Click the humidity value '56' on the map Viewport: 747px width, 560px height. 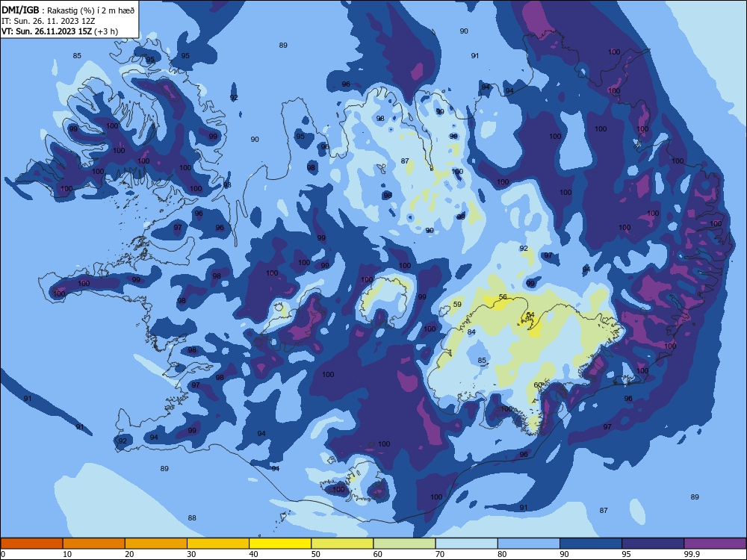coord(503,296)
